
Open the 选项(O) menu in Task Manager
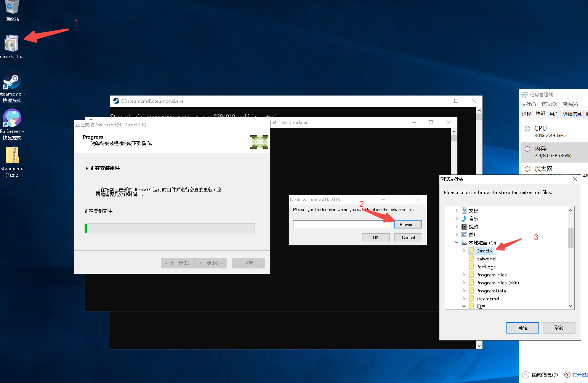click(x=549, y=104)
